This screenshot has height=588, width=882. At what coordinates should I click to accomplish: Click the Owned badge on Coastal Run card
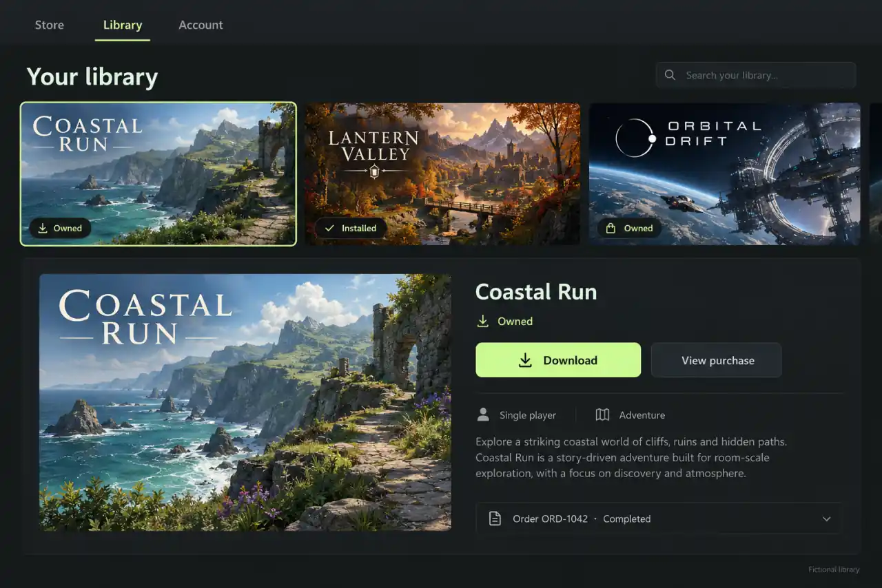[x=60, y=228]
